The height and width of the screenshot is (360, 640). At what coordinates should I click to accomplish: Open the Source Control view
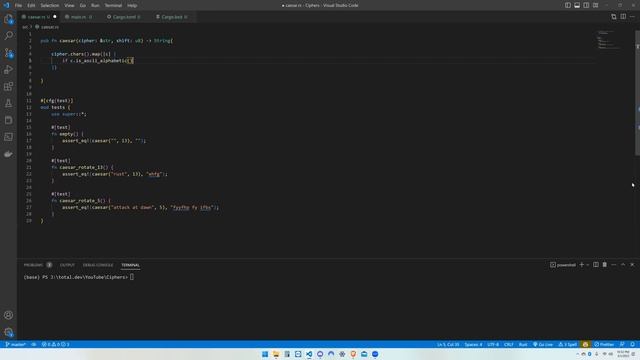tap(9, 53)
